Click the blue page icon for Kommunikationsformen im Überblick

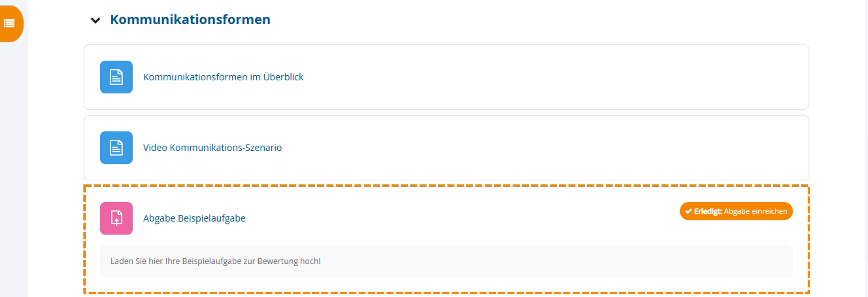pyautogui.click(x=116, y=77)
